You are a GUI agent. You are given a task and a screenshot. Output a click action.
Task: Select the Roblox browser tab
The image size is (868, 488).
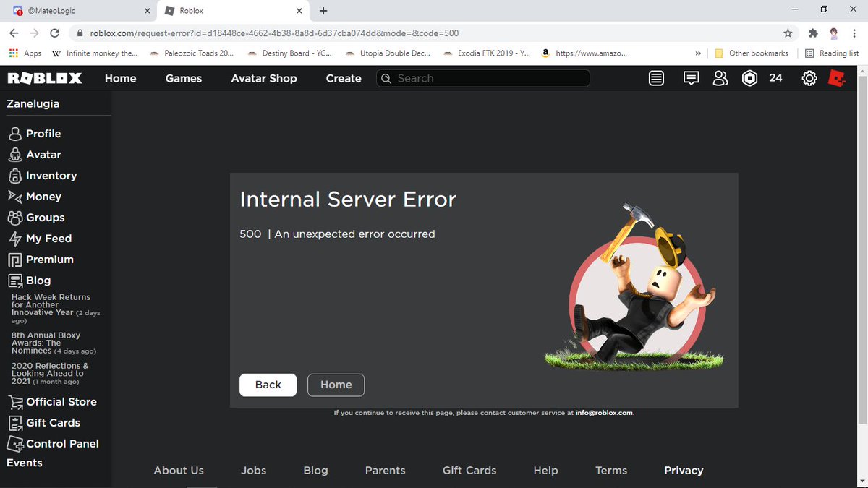click(x=234, y=11)
